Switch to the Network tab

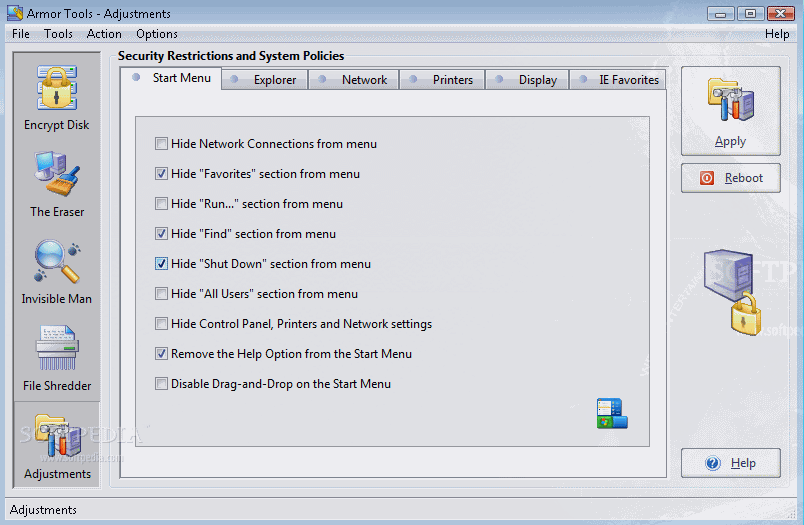354,80
